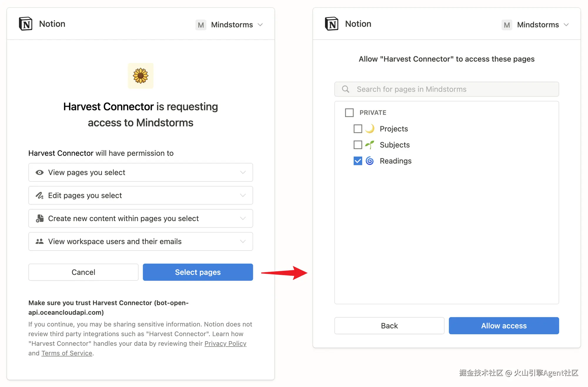This screenshot has width=588, height=387.
Task: Open the Mindstorms workspace dropdown in right dialog
Action: coord(535,25)
